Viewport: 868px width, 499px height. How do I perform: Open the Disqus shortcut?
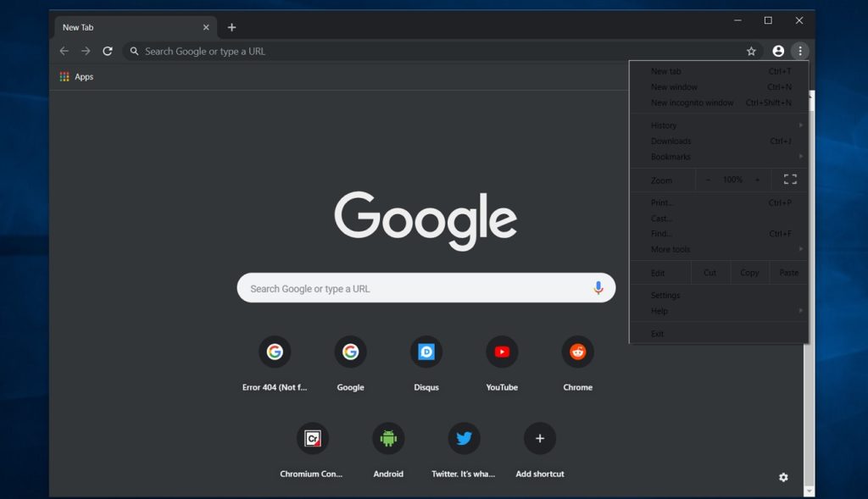(426, 352)
